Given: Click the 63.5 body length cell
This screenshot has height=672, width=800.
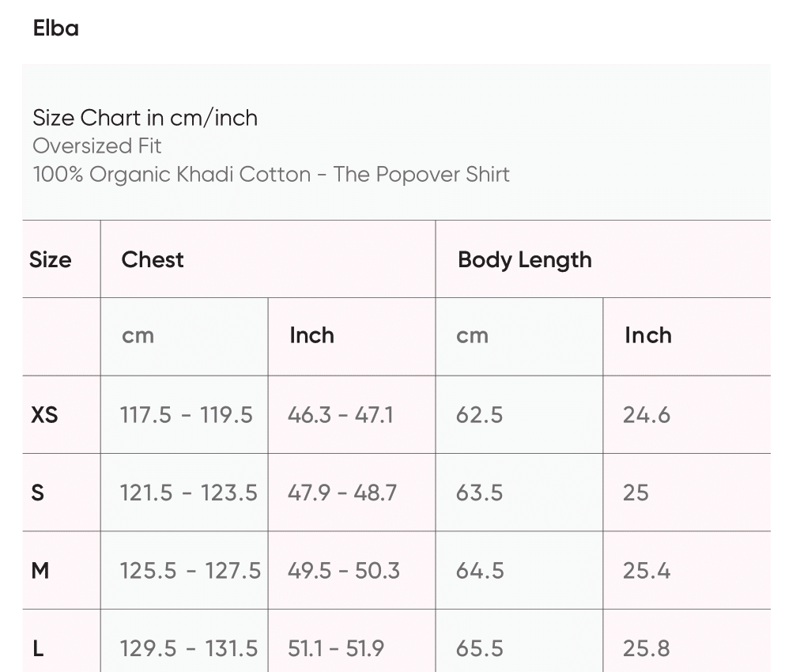Looking at the screenshot, I should [x=479, y=493].
